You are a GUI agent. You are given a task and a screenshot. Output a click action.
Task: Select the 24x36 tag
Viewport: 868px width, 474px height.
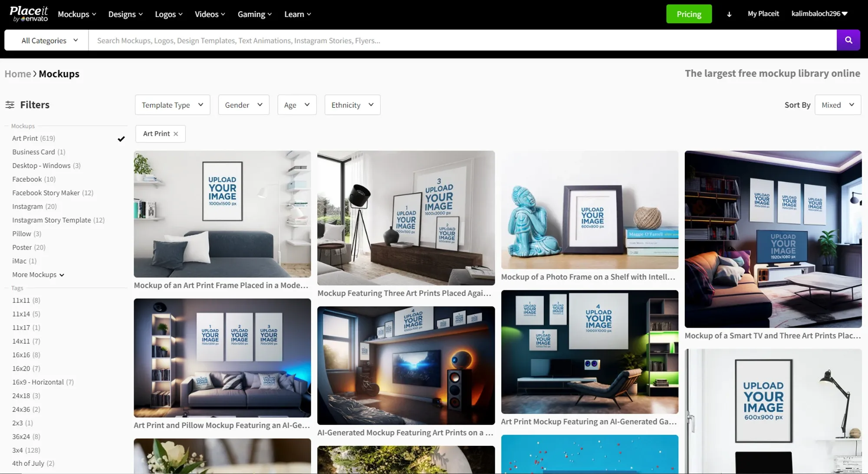pos(26,409)
